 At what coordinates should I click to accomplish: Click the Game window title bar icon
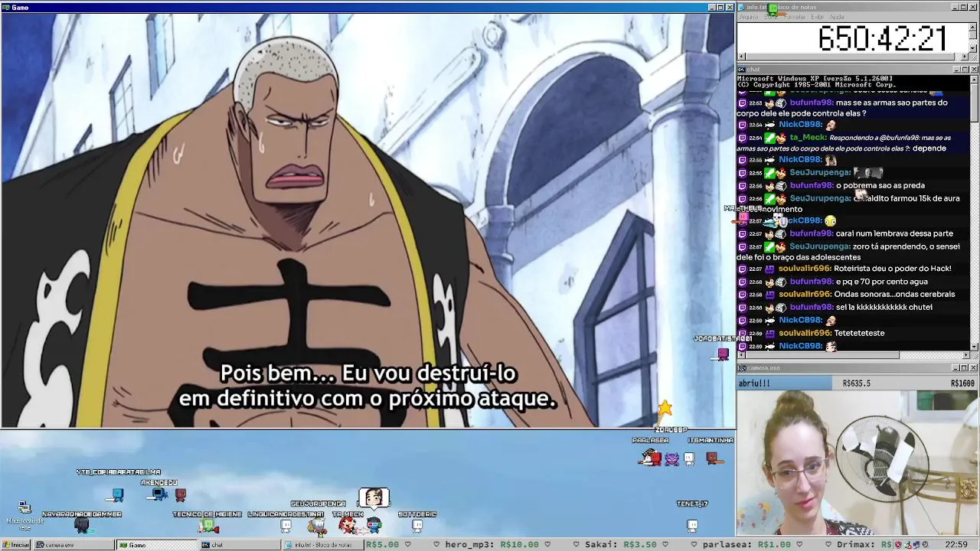[6, 7]
